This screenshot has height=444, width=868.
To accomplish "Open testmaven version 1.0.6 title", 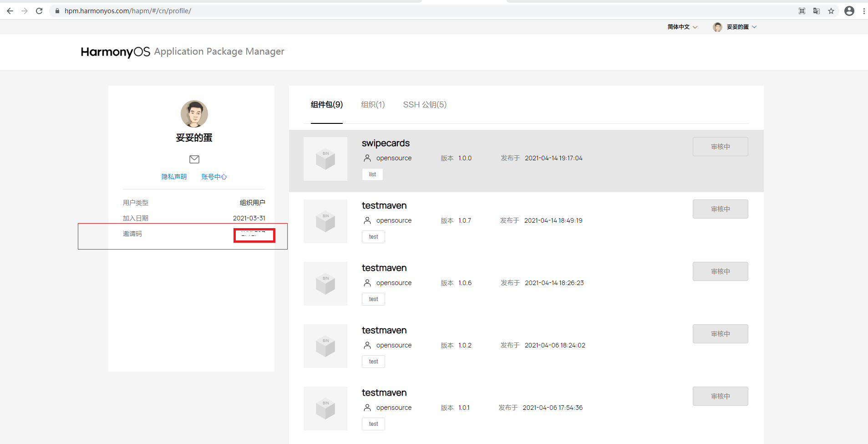I will pyautogui.click(x=384, y=268).
